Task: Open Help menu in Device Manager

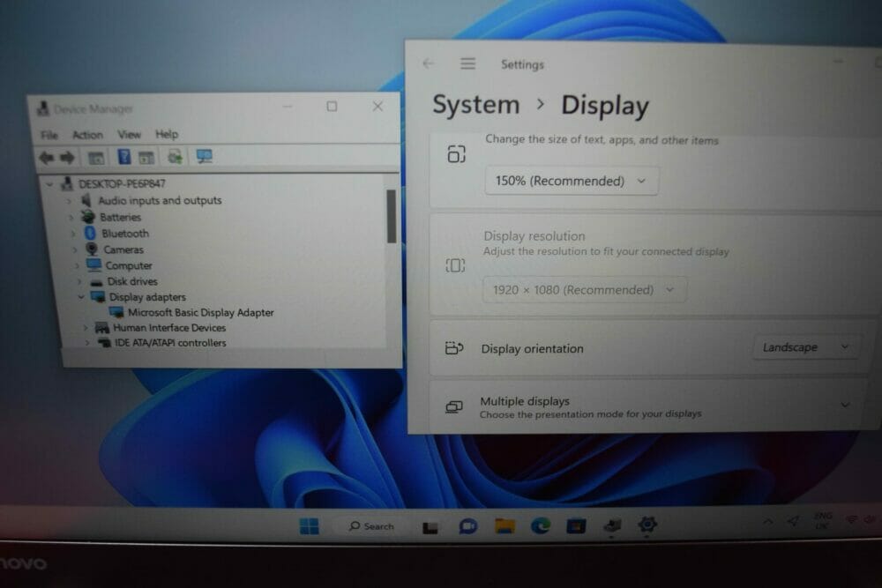Action: click(167, 134)
